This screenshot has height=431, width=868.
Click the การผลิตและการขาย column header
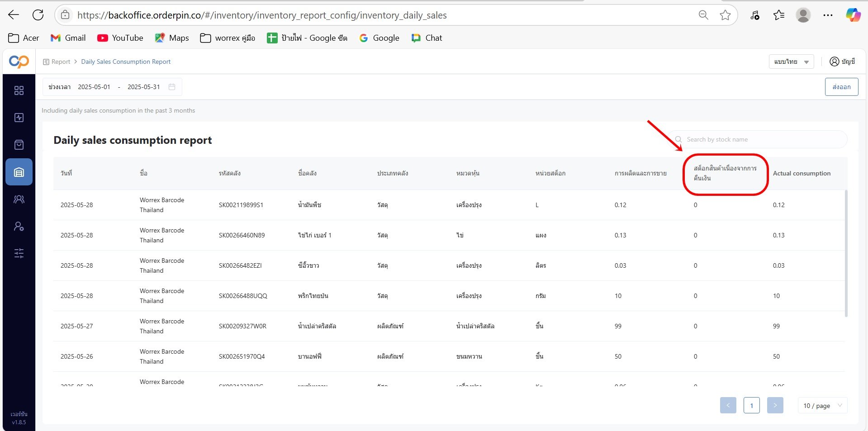pos(640,173)
